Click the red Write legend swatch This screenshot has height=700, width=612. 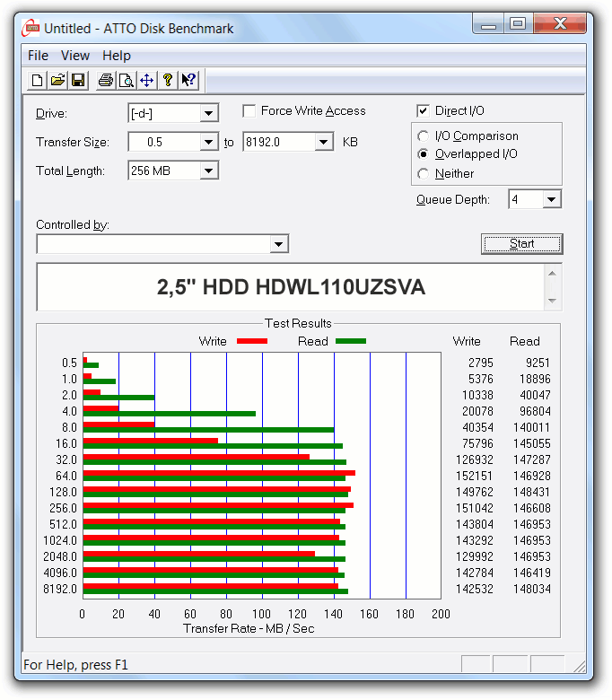click(252, 341)
